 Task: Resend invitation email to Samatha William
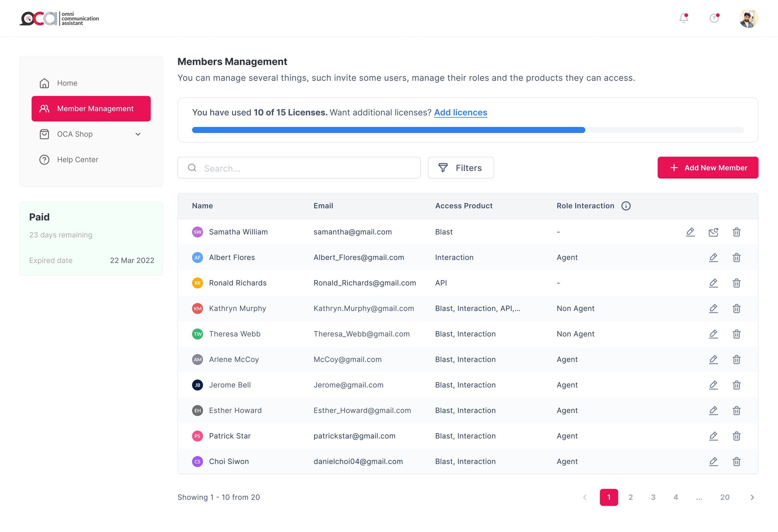713,232
